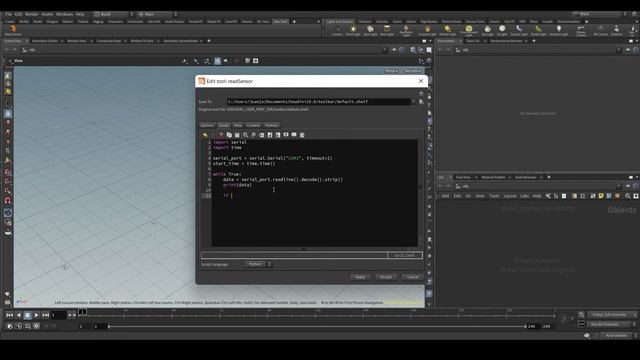Screen dimensions: 640x360
Task: Expand the Save To path dropdown arrow
Action: coord(414,102)
